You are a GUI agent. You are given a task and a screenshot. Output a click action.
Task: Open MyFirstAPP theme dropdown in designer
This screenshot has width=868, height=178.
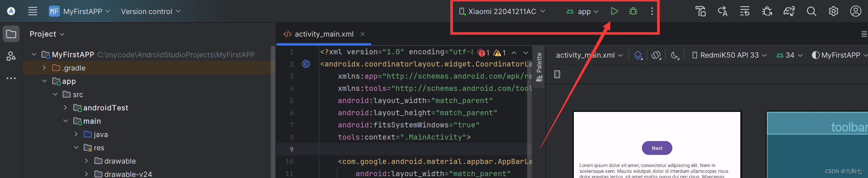coord(839,55)
